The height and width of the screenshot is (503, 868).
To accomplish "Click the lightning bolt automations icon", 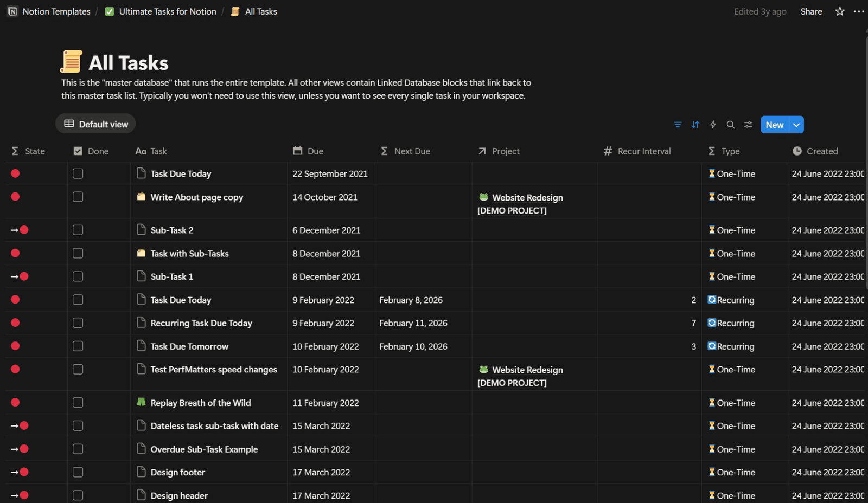I will point(713,125).
